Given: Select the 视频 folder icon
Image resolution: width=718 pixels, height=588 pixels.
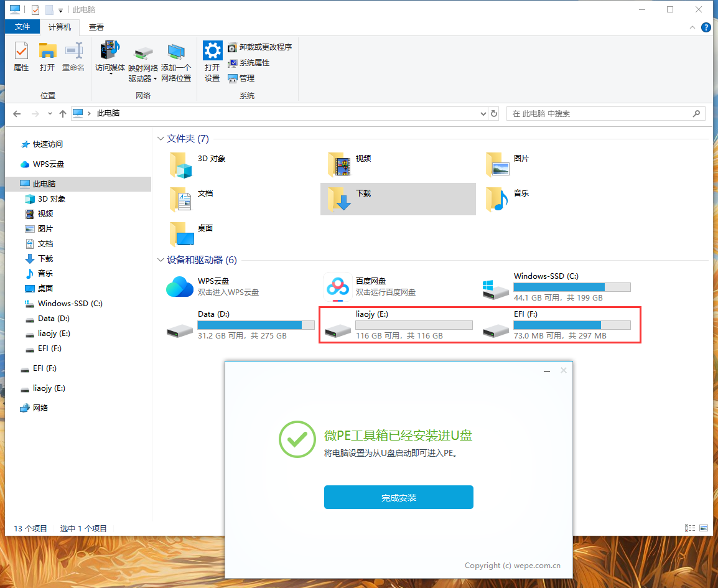Looking at the screenshot, I should [339, 165].
